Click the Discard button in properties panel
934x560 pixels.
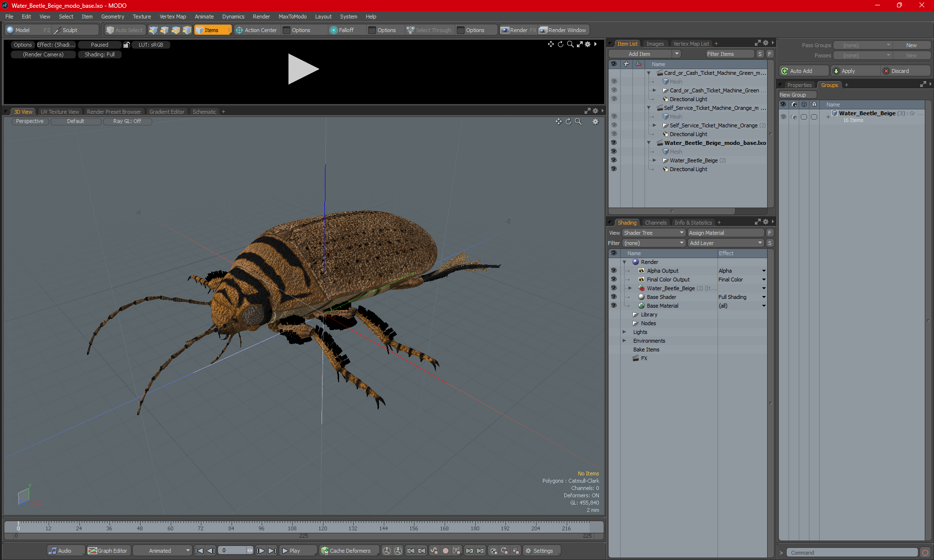tap(900, 71)
